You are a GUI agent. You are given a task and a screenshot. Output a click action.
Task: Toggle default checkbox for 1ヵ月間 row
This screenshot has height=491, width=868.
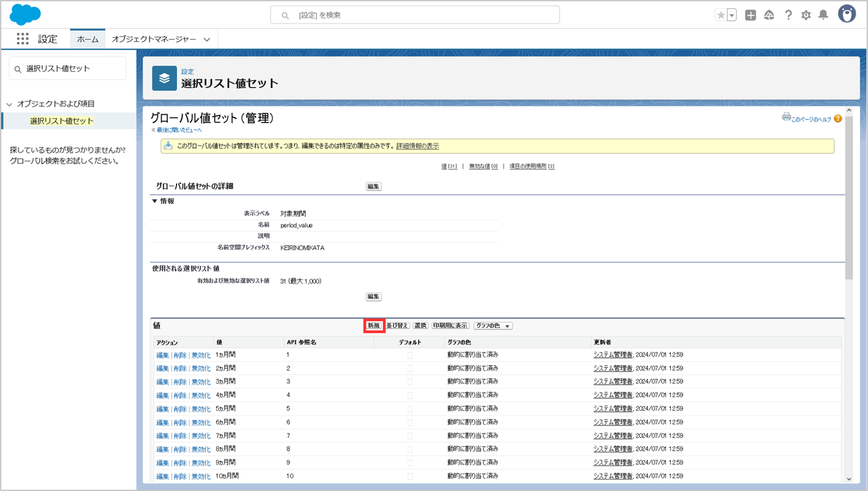(410, 355)
